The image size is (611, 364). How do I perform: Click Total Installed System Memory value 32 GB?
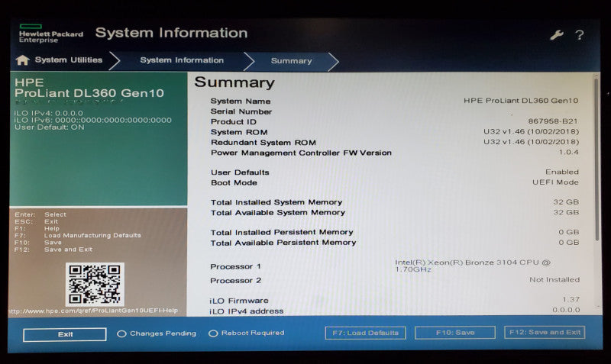coord(566,201)
